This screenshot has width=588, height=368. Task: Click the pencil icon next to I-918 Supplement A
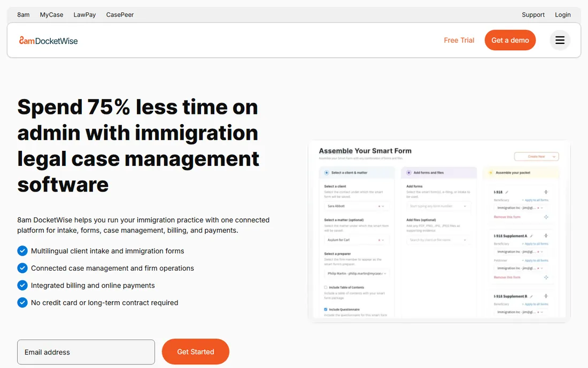pos(531,236)
